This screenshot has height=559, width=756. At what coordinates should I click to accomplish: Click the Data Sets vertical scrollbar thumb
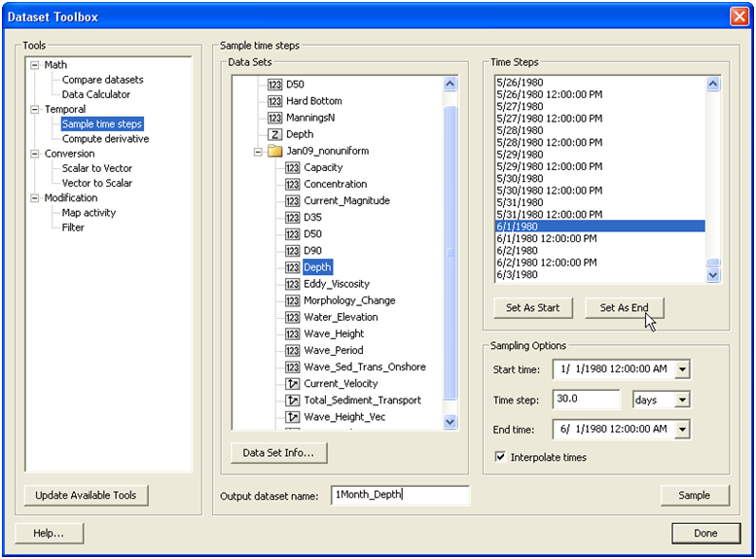coord(450,253)
